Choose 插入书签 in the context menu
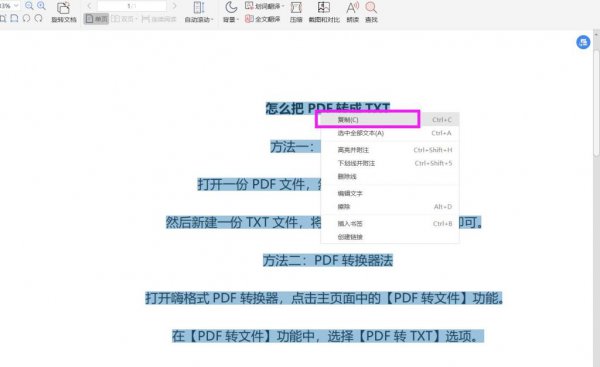 click(390, 224)
